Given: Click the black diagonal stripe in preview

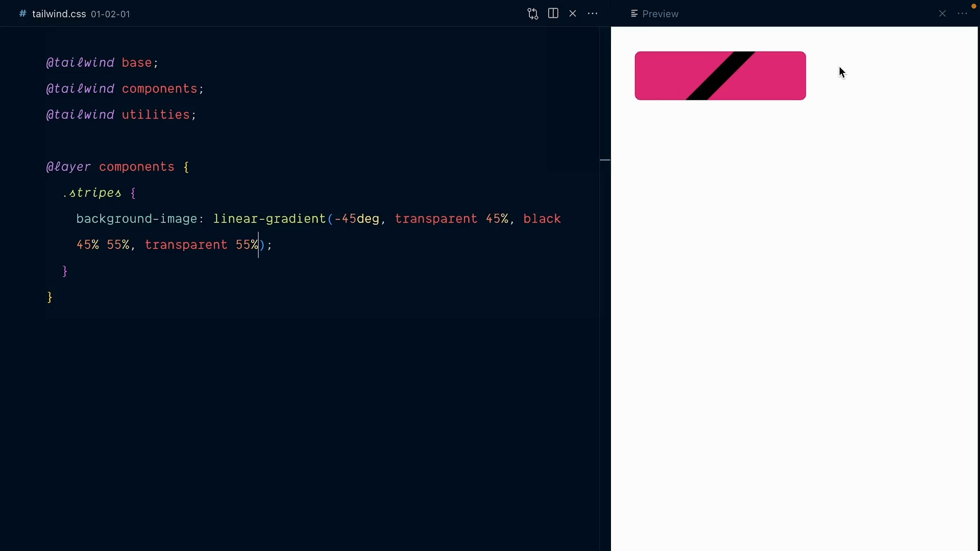Looking at the screenshot, I should [720, 76].
